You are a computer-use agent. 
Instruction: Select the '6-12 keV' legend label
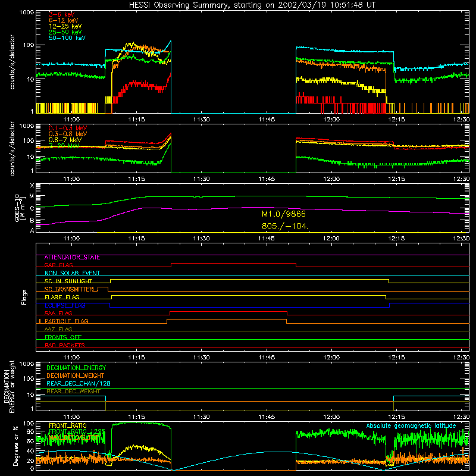tap(64, 20)
